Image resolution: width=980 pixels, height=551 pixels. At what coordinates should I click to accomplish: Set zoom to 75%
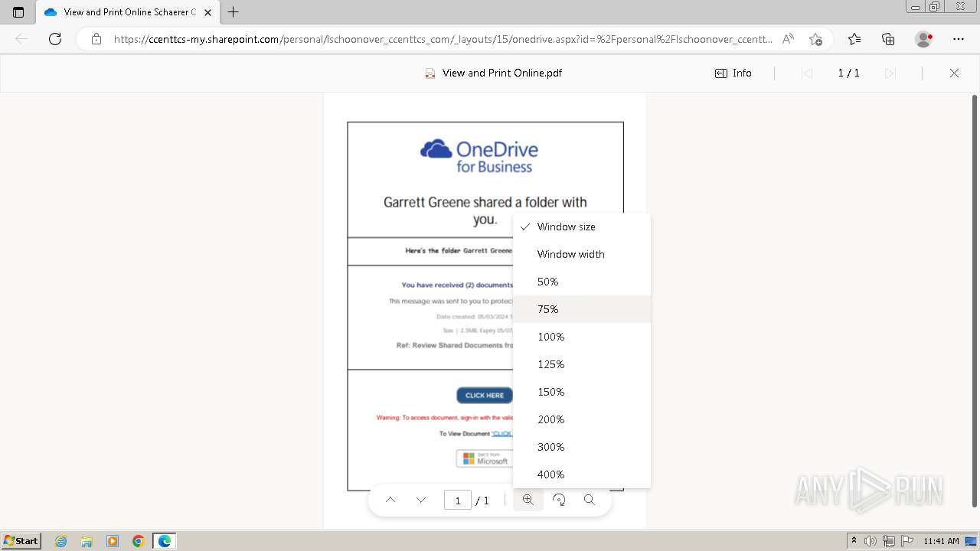click(x=582, y=309)
